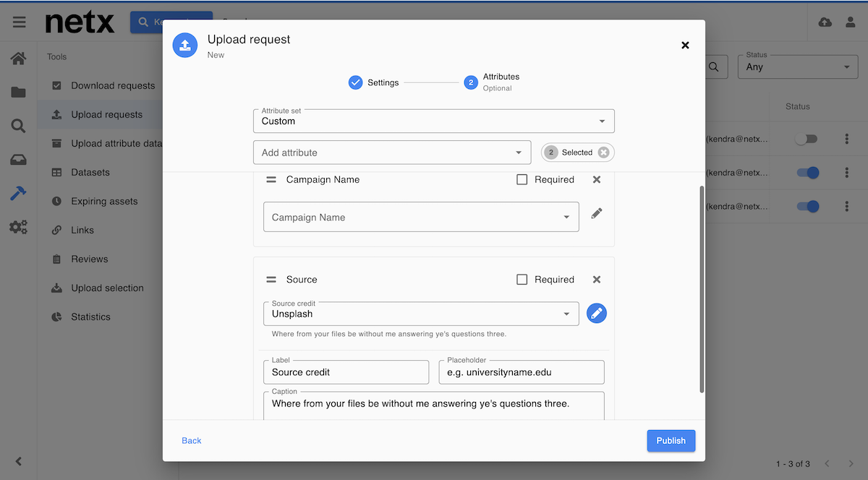Image resolution: width=868 pixels, height=480 pixels.
Task: Collapse the sidebar with the left chevron
Action: (x=19, y=461)
